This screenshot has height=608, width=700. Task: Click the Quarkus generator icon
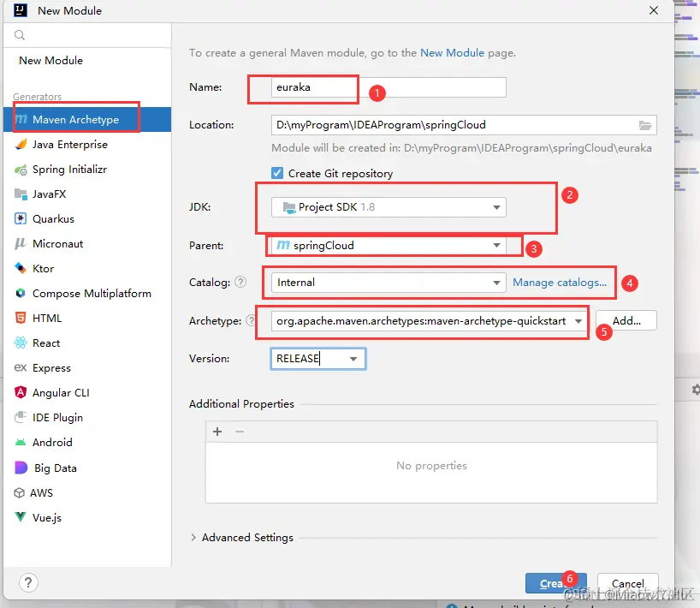[21, 219]
